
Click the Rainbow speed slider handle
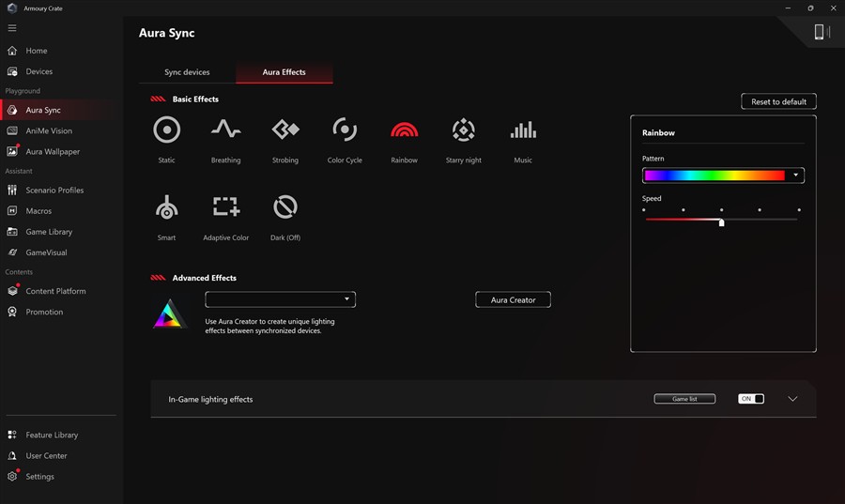[x=721, y=222]
